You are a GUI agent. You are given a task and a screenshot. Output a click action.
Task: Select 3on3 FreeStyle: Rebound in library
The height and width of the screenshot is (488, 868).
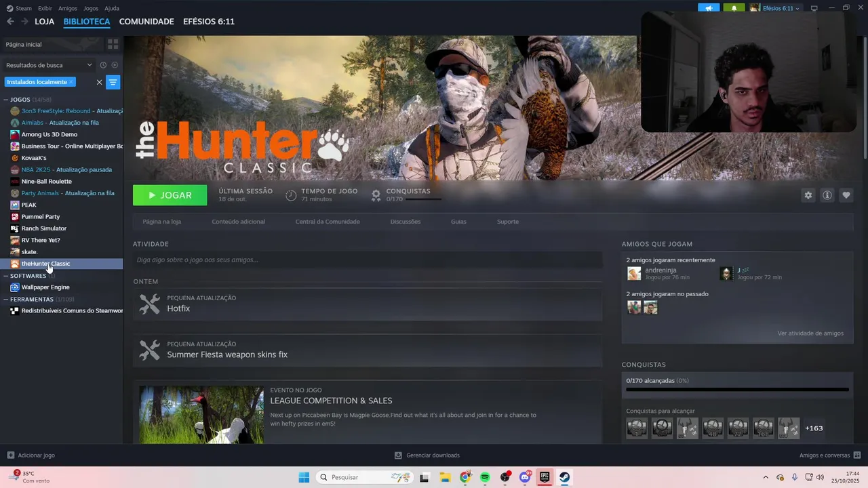66,110
